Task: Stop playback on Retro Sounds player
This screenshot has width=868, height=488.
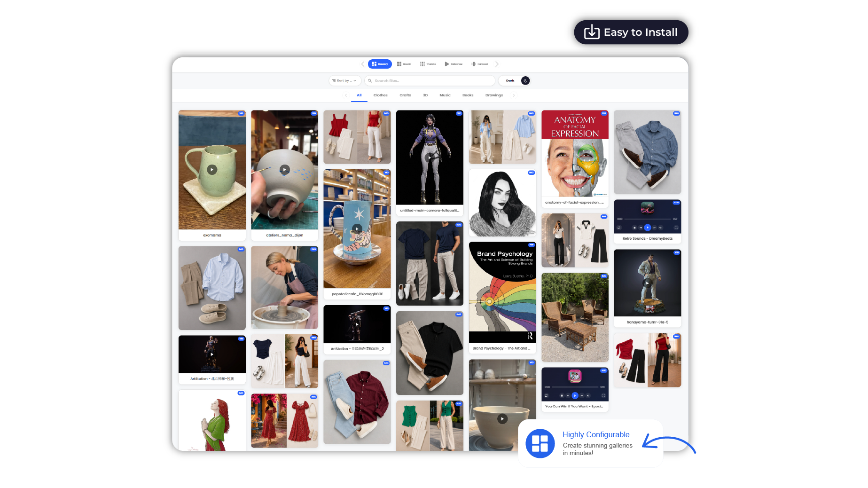Action: tap(634, 228)
